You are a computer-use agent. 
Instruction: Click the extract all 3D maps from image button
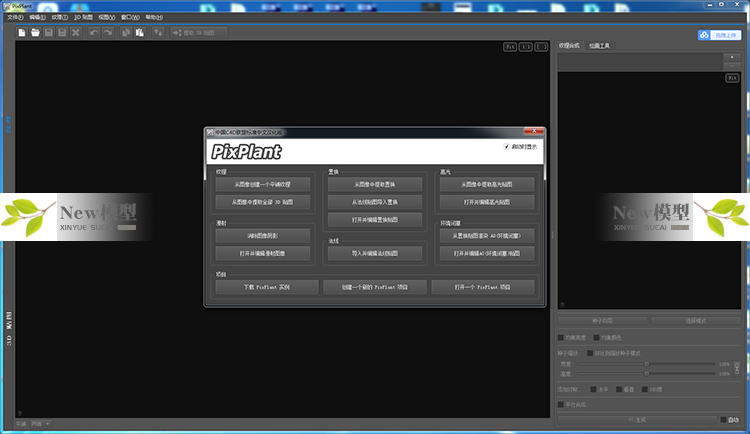click(x=263, y=202)
